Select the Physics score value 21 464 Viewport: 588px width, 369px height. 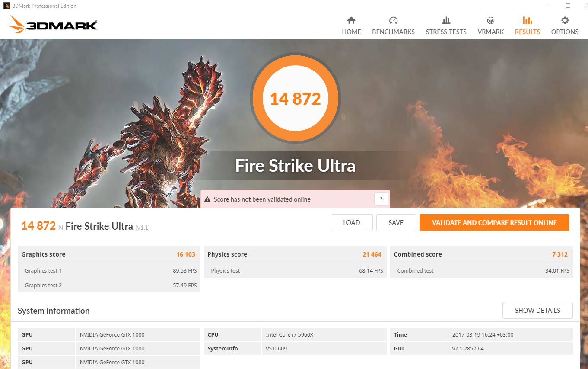pos(372,254)
